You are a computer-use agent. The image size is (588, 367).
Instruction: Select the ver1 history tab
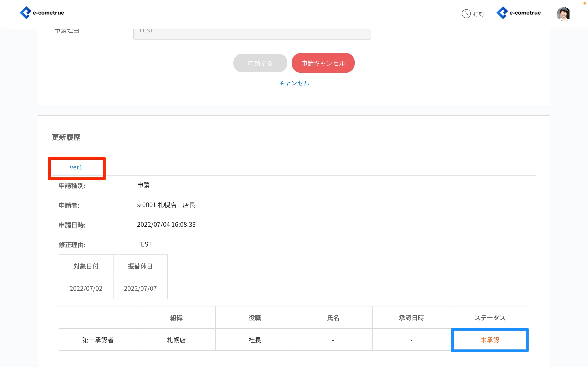click(x=76, y=167)
